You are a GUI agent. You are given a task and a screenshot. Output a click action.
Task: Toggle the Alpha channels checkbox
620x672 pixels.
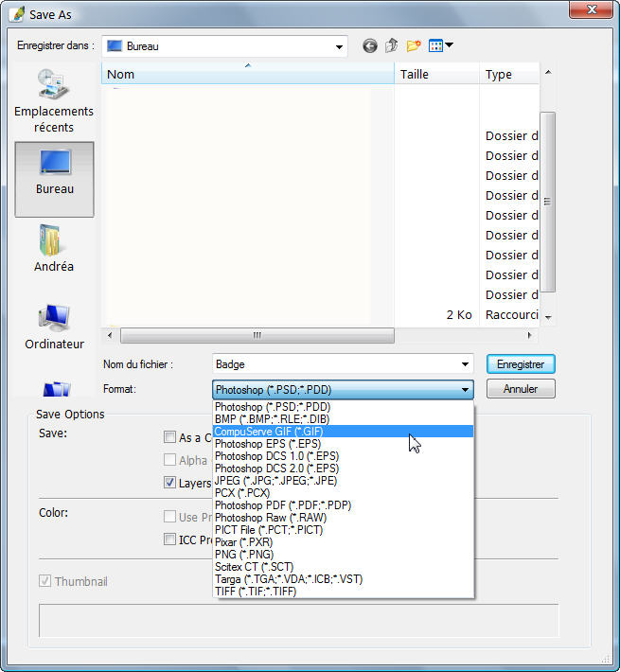point(169,460)
